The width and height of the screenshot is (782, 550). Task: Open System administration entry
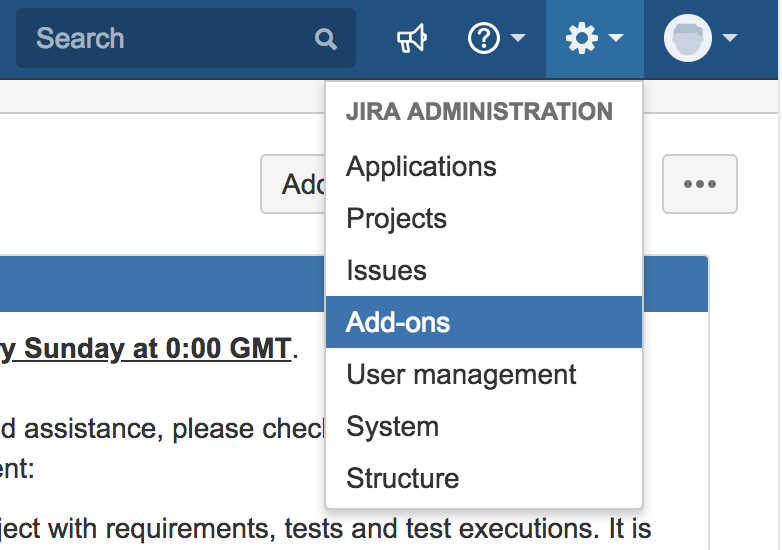[483, 426]
